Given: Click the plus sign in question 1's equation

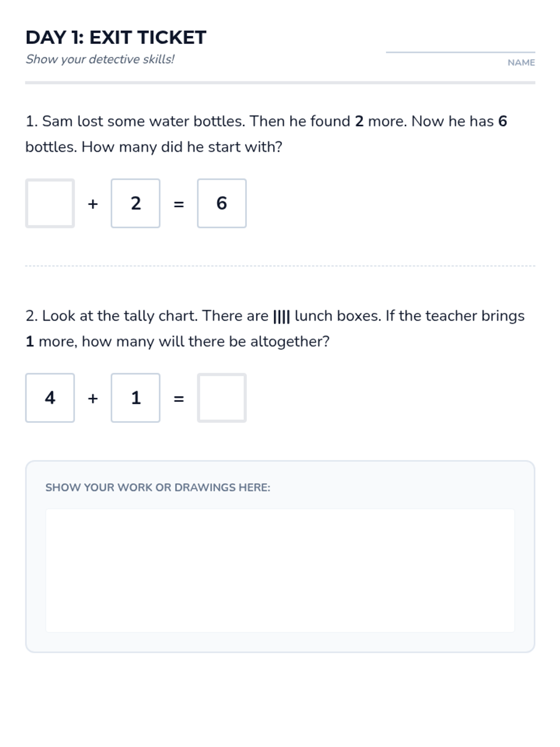Looking at the screenshot, I should [x=93, y=204].
